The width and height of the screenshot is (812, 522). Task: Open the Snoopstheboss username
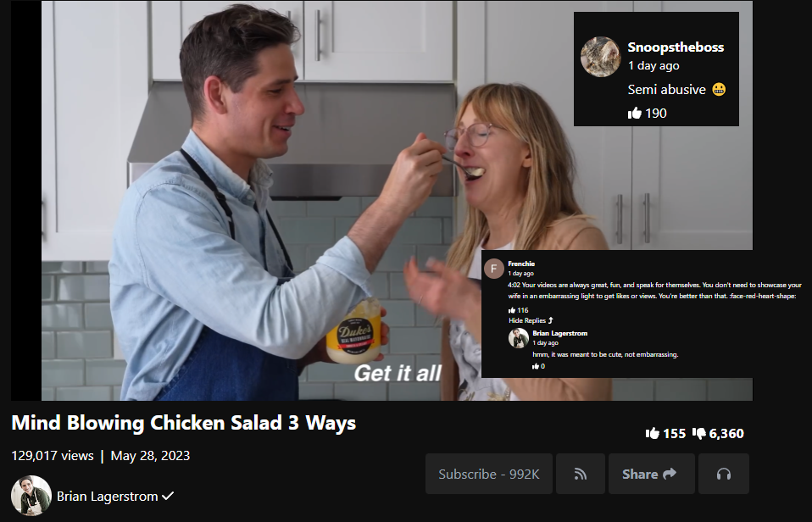[x=676, y=47]
